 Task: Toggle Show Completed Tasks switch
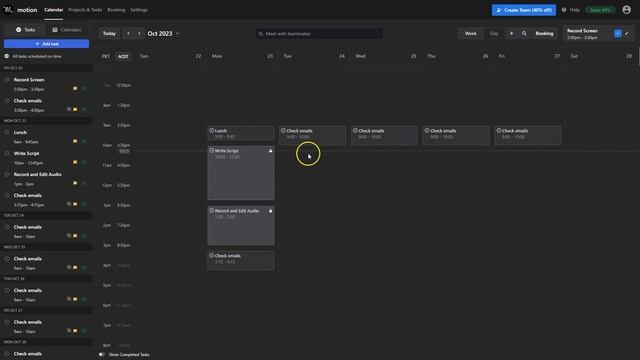102,354
